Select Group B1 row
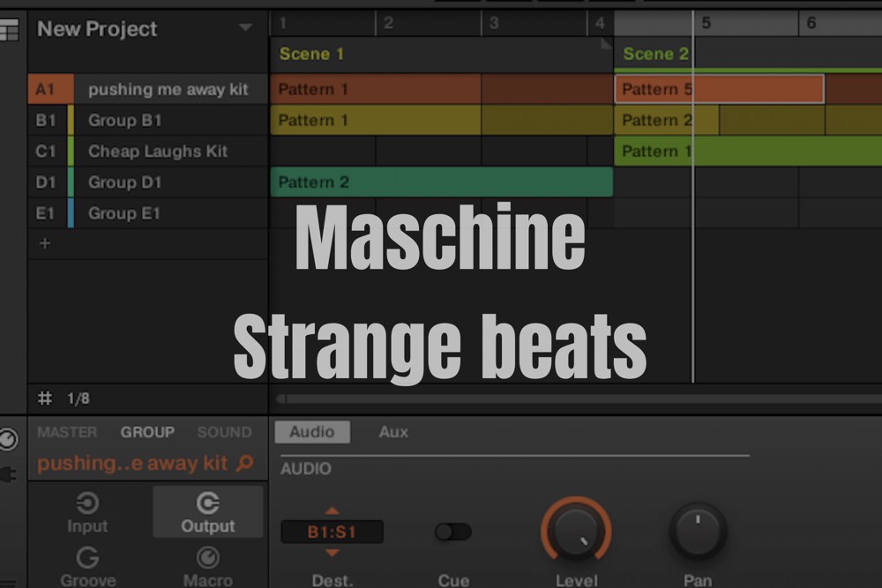The height and width of the screenshot is (588, 882). point(148,120)
